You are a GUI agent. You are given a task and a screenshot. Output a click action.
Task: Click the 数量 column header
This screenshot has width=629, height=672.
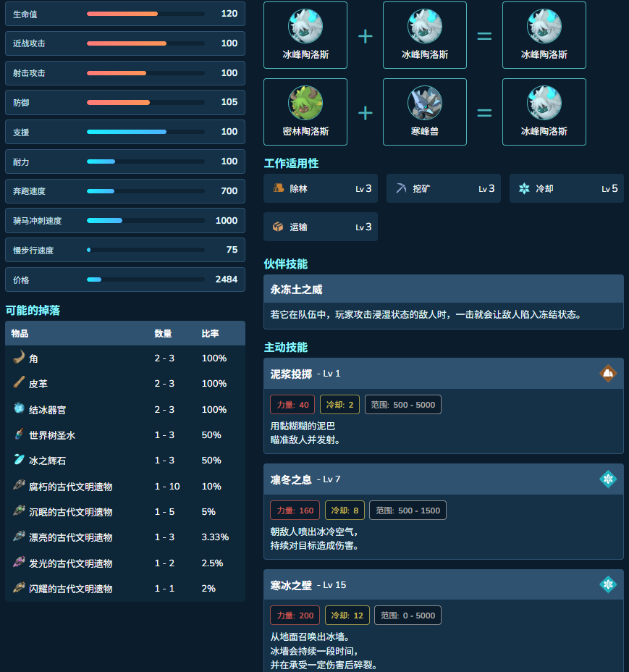point(164,333)
